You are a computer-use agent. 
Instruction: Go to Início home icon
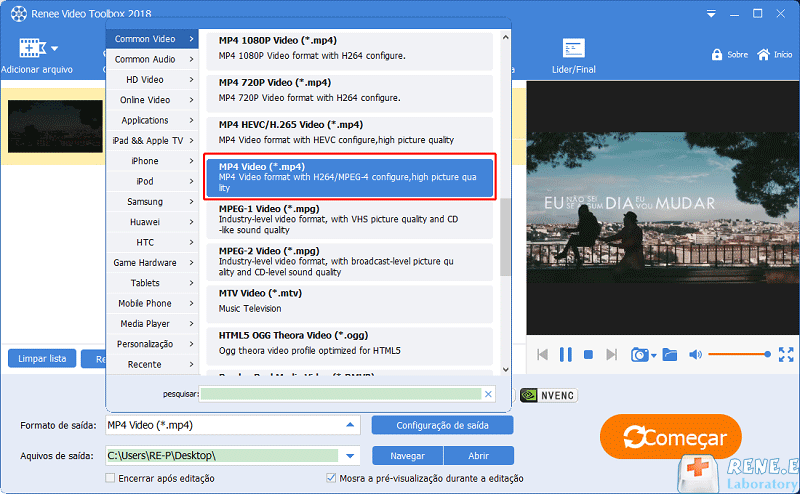click(x=763, y=55)
